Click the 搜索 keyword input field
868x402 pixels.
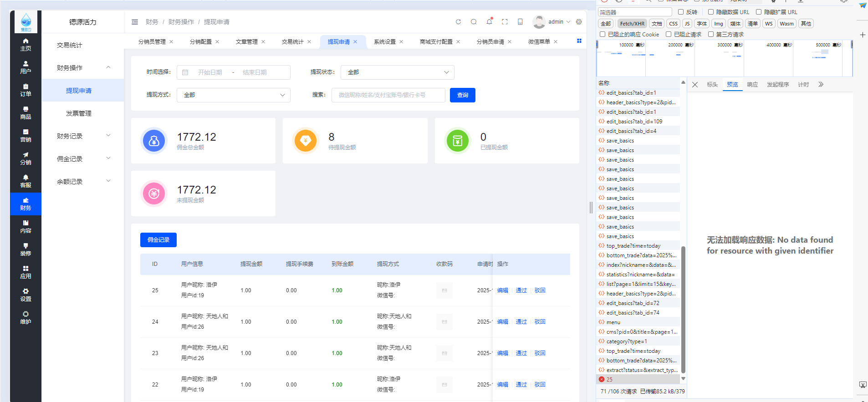point(388,95)
